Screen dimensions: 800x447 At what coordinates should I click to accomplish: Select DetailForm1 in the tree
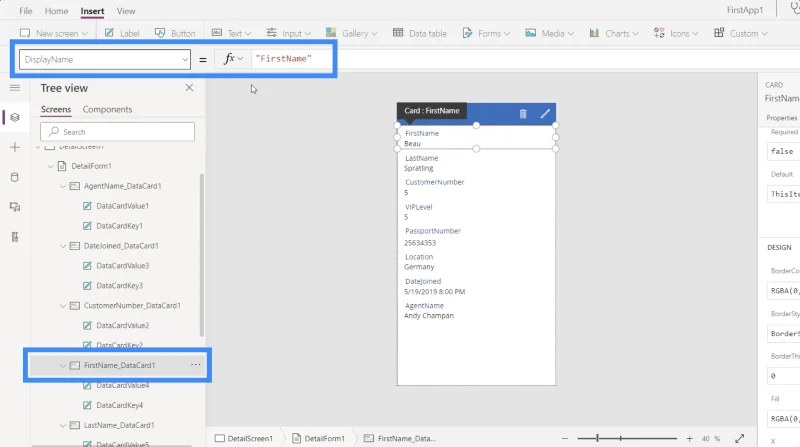(x=91, y=166)
